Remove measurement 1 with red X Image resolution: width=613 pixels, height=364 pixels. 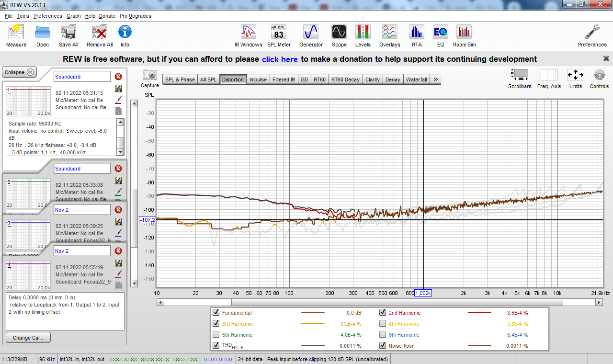pyautogui.click(x=118, y=77)
